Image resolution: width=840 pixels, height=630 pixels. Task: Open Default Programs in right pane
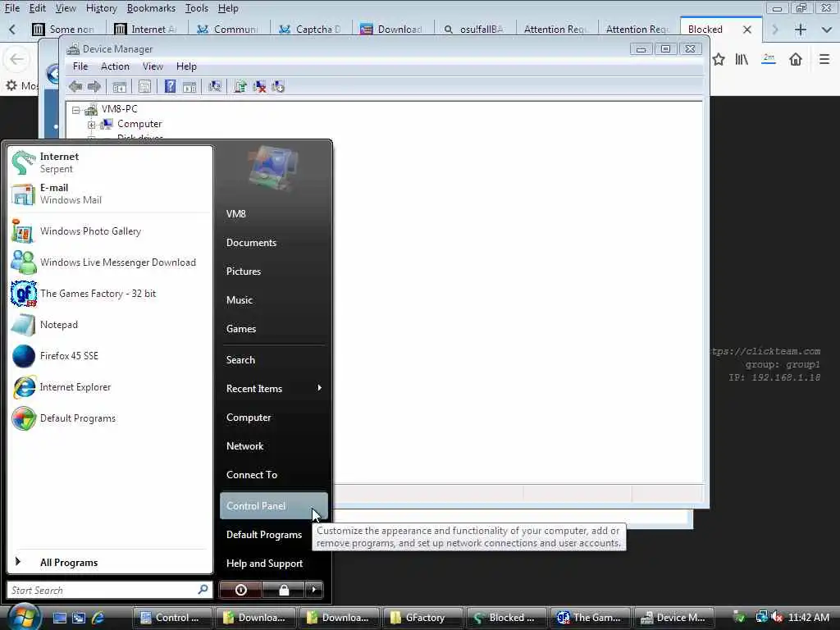(x=264, y=535)
